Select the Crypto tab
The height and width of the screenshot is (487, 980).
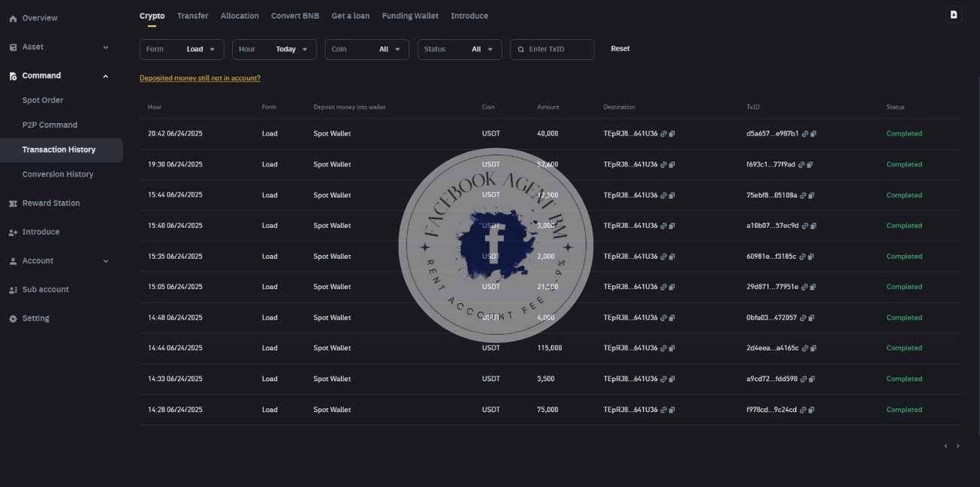152,16
